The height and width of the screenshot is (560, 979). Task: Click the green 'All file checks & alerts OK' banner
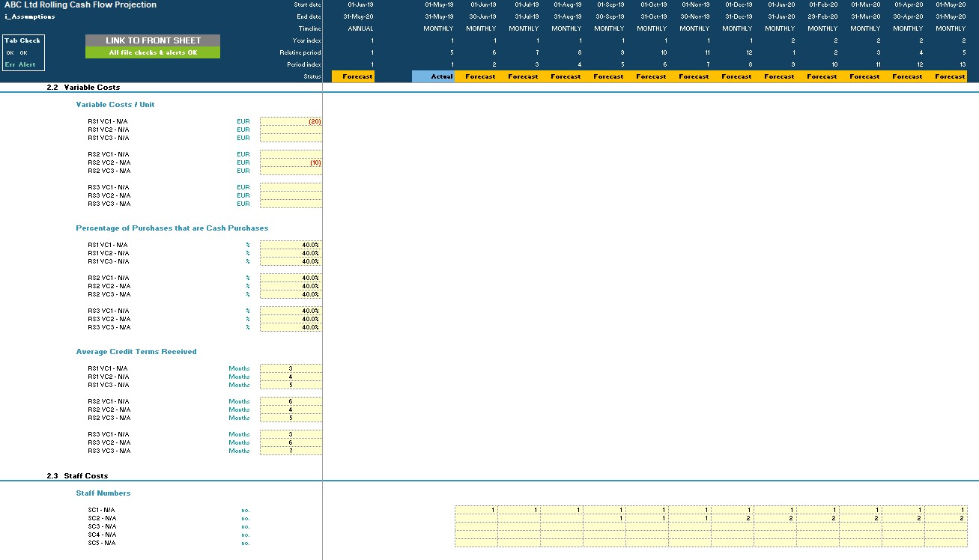(153, 50)
